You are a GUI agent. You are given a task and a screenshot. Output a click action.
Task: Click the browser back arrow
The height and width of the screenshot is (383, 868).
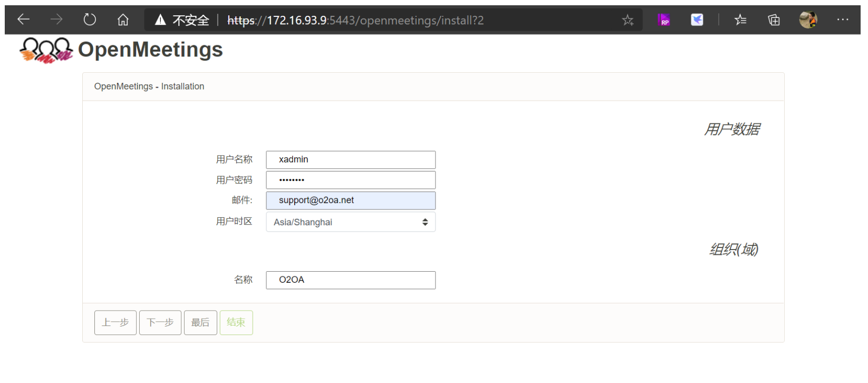[x=23, y=20]
